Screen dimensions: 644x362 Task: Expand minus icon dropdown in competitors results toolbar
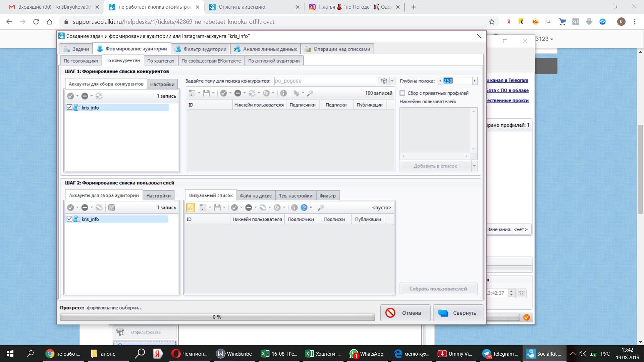click(x=245, y=93)
